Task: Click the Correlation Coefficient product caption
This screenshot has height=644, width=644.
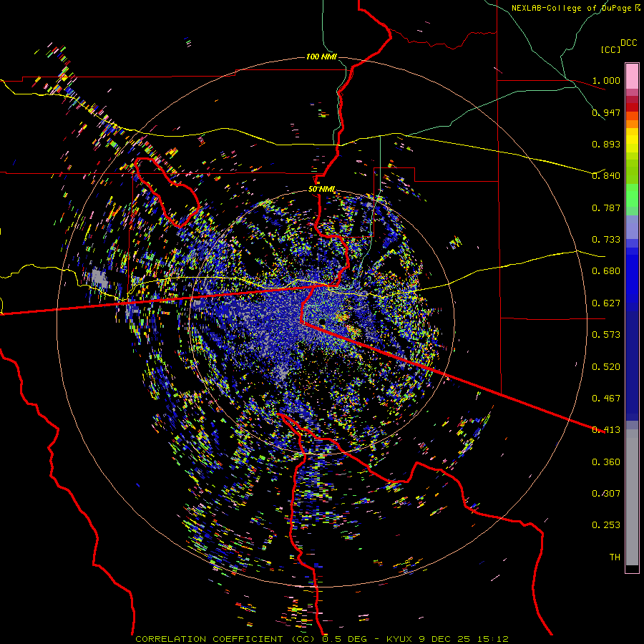Action: pos(323,639)
